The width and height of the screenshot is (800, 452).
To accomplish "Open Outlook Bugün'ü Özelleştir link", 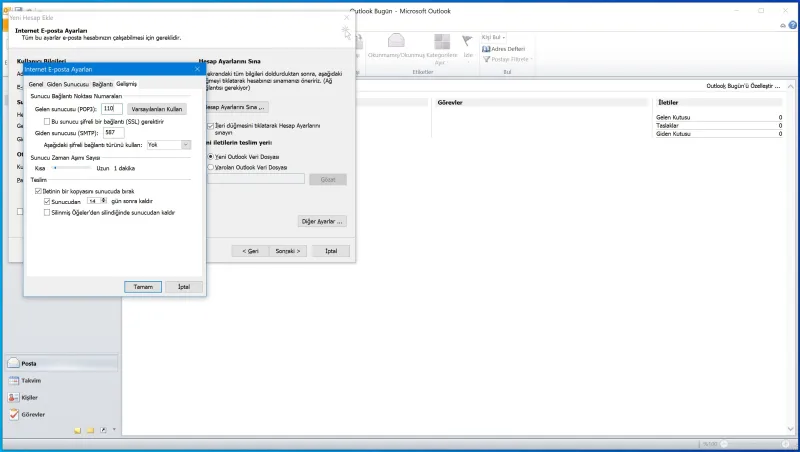I will (x=743, y=86).
